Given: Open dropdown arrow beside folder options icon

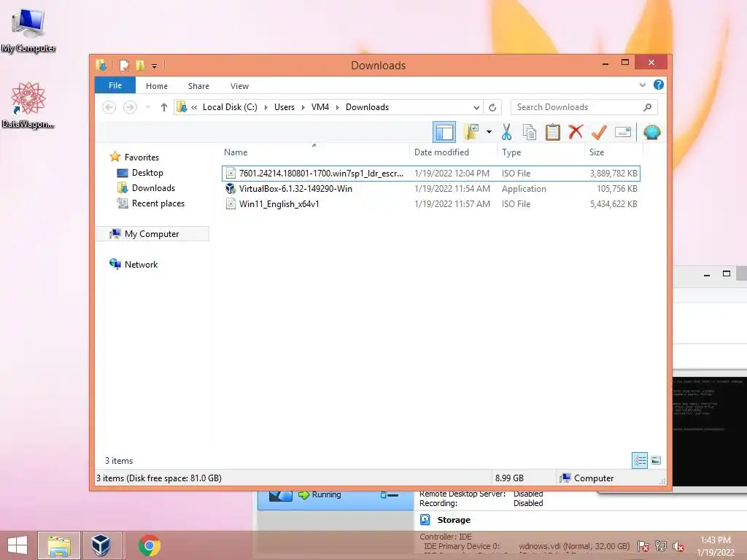Looking at the screenshot, I should coord(489,132).
